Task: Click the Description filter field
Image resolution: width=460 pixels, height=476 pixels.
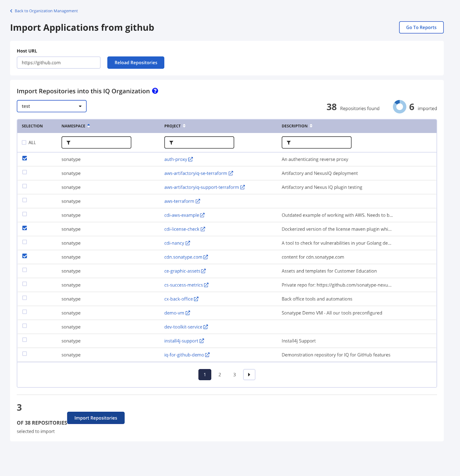Action: point(317,143)
